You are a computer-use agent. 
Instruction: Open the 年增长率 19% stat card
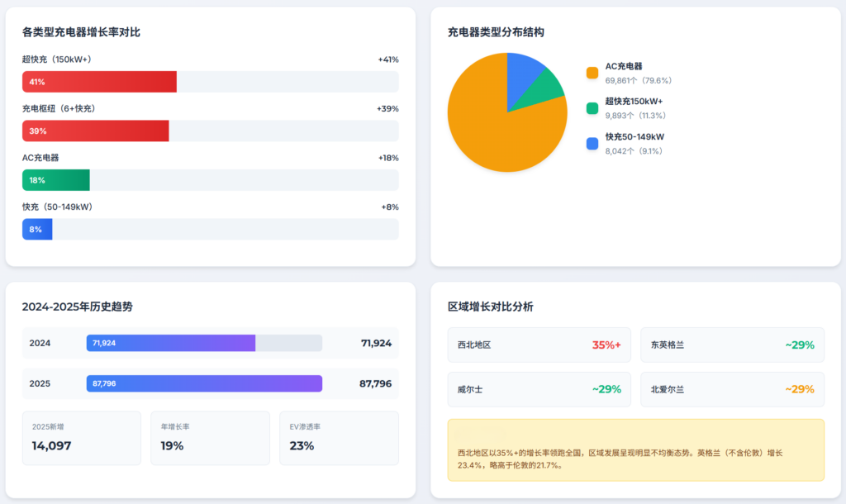(210, 438)
